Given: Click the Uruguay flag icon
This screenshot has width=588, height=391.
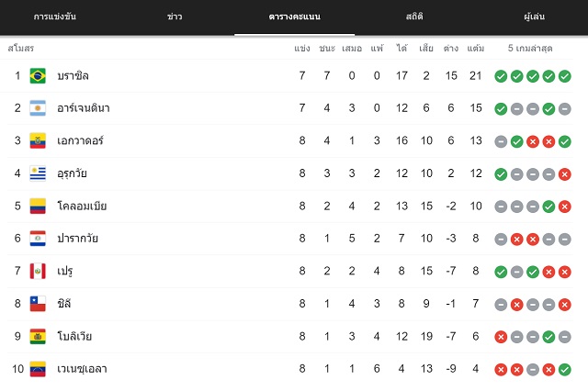Looking at the screenshot, I should click(x=38, y=173).
